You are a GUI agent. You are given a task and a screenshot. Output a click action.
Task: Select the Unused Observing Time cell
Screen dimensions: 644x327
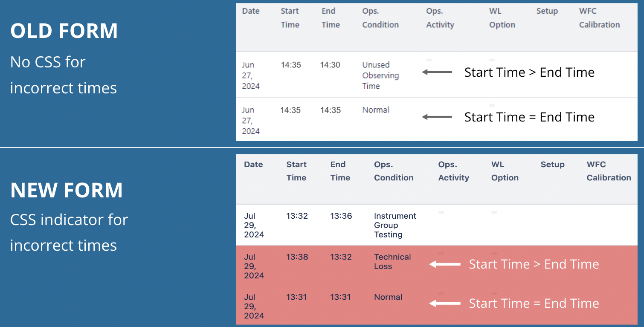(x=380, y=75)
